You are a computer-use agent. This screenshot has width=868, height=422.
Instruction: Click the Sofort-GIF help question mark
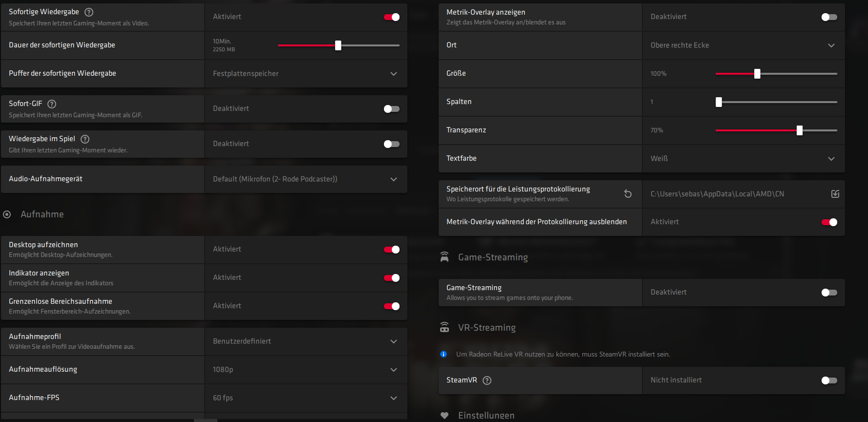[52, 104]
